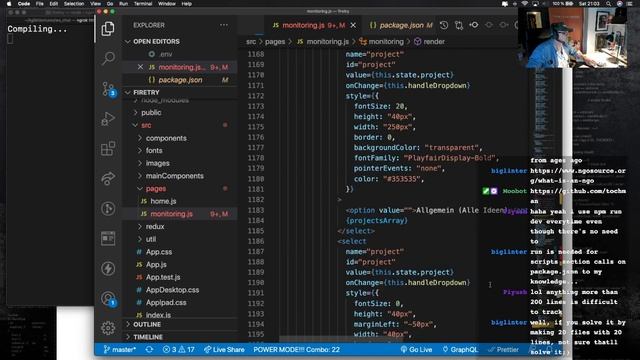Viewport: 640px width, 360px height.
Task: Open the Extensions view icon
Action: (x=108, y=149)
